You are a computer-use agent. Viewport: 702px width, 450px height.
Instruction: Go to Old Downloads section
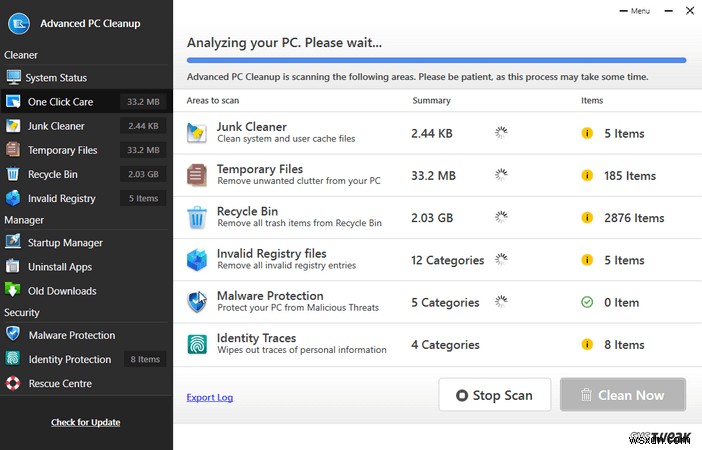pos(62,291)
